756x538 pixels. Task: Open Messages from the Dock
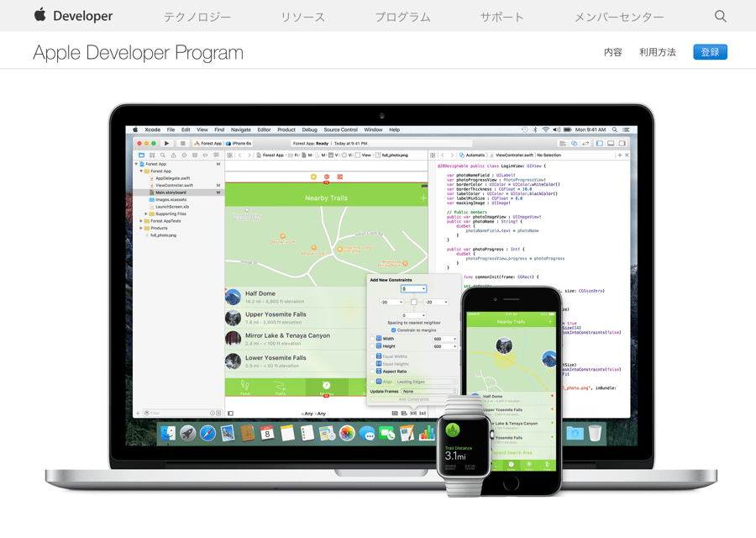click(367, 434)
